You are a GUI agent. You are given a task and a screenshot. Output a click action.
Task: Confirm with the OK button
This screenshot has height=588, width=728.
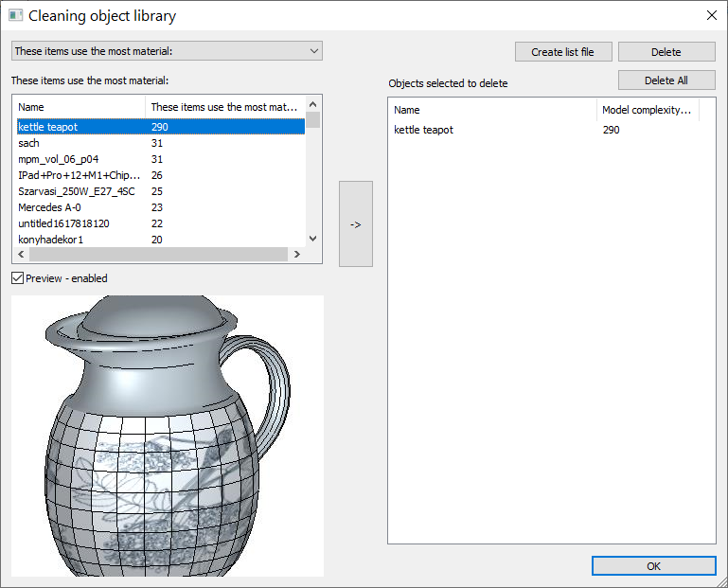coord(653,565)
